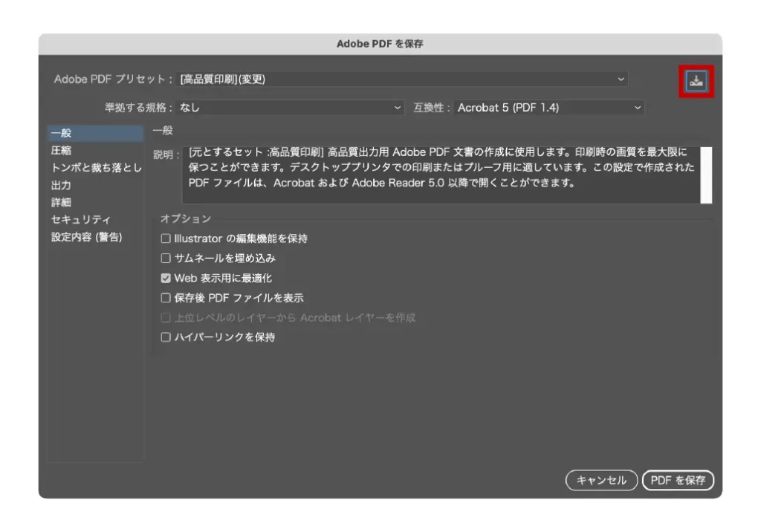Click the save preset icon button
Image resolution: width=761 pixels, height=532 pixels.
coord(696,82)
